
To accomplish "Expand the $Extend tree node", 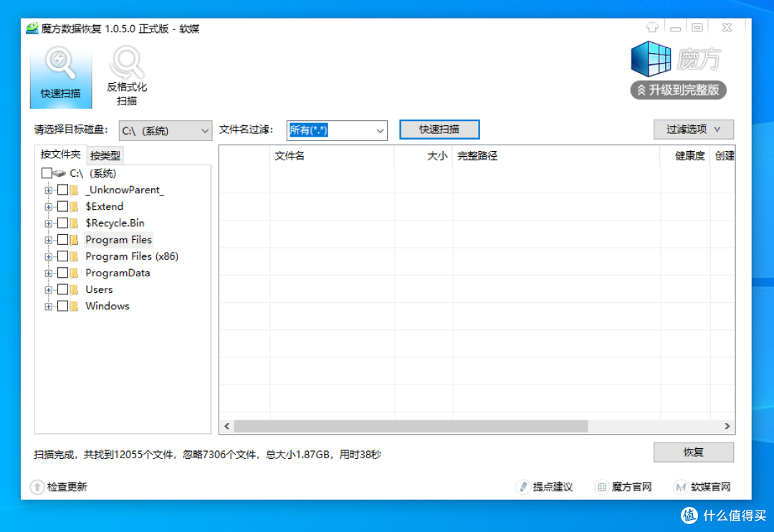I will tap(49, 207).
